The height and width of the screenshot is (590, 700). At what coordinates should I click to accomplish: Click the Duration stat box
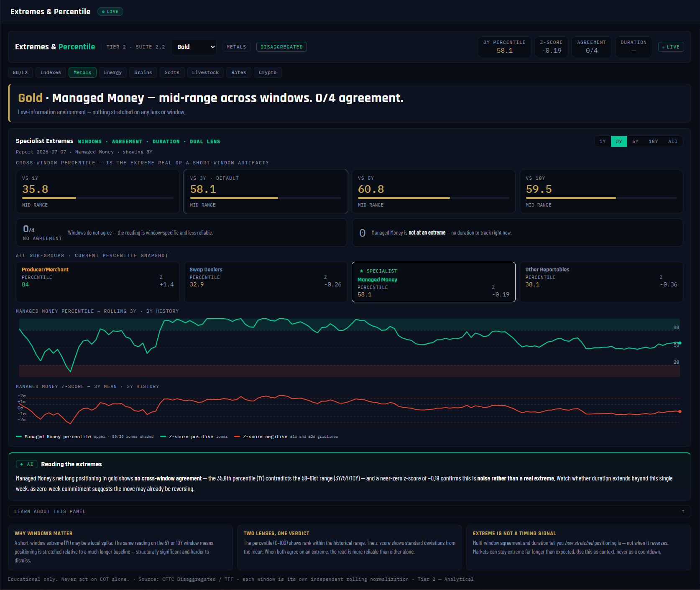(634, 47)
